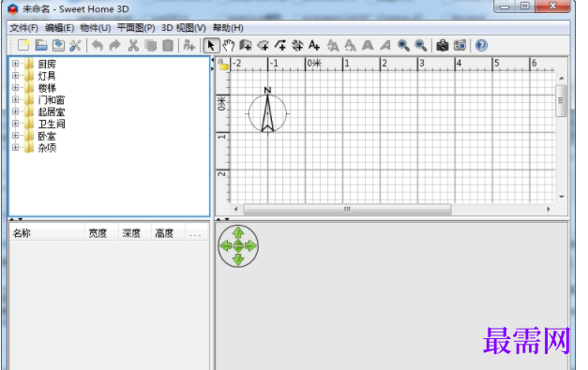Open the help question mark icon

tap(481, 46)
